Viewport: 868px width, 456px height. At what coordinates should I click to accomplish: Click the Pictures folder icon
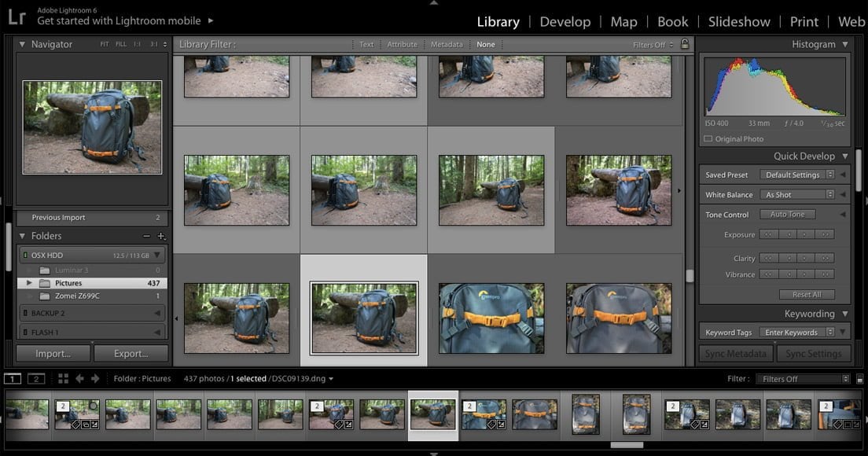click(45, 283)
